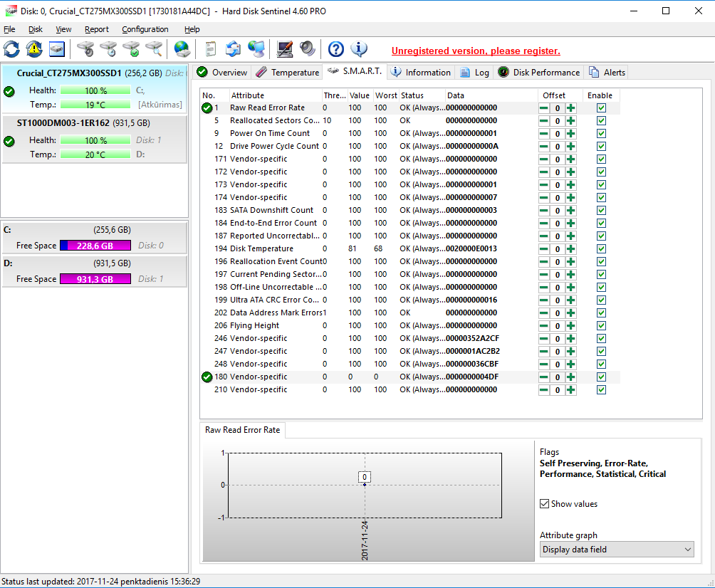Screen dimensions: 715x588
Task: Toggle enable checkbox for Disk Temperature
Action: click(x=602, y=249)
